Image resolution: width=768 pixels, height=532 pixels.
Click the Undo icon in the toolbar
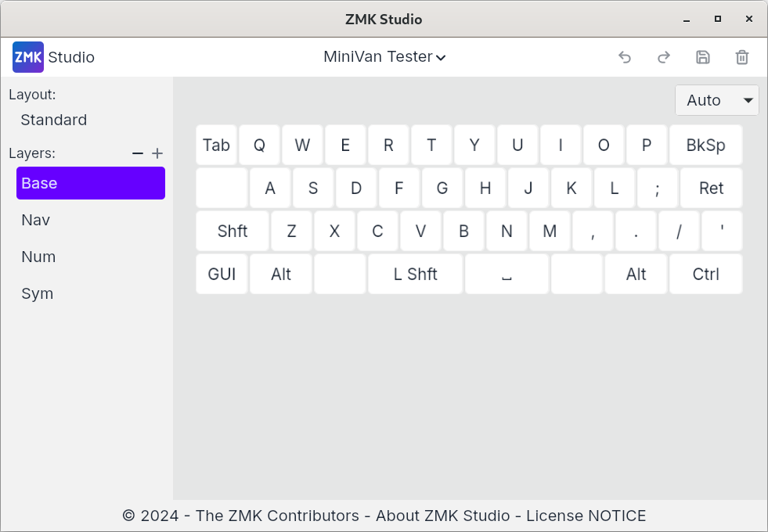point(624,57)
